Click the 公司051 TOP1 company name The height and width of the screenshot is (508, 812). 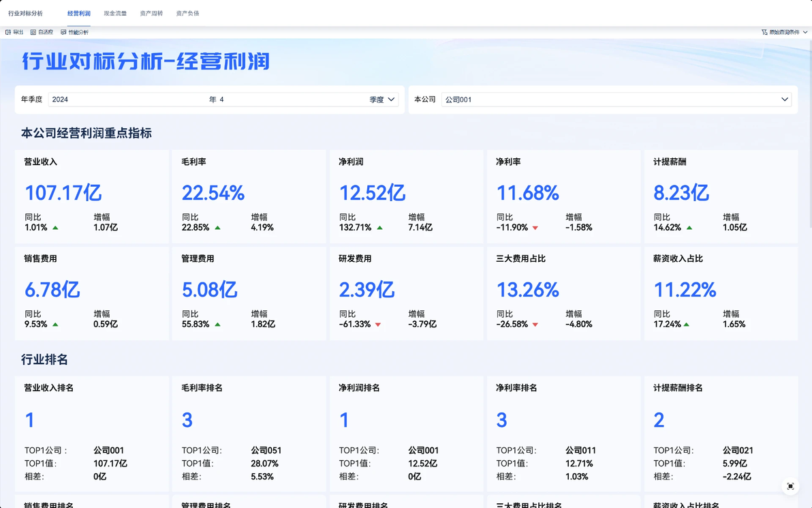coord(266,451)
